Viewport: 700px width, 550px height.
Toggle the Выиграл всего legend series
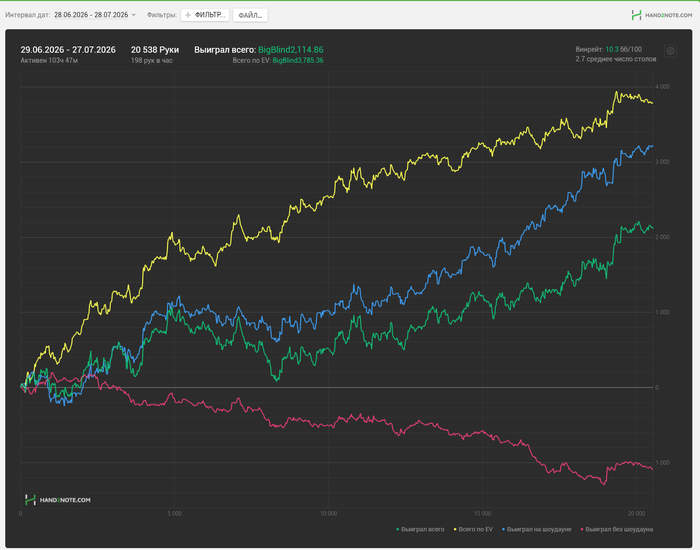pyautogui.click(x=420, y=529)
